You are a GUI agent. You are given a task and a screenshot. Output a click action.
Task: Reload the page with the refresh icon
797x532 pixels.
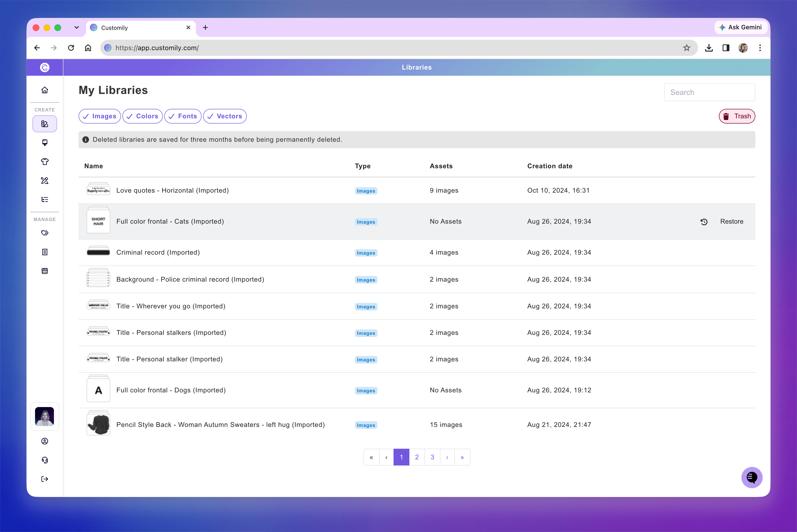click(x=71, y=48)
